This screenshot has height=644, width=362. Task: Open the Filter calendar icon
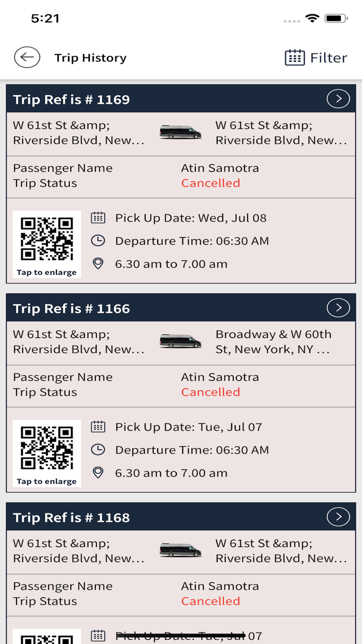[x=295, y=57]
